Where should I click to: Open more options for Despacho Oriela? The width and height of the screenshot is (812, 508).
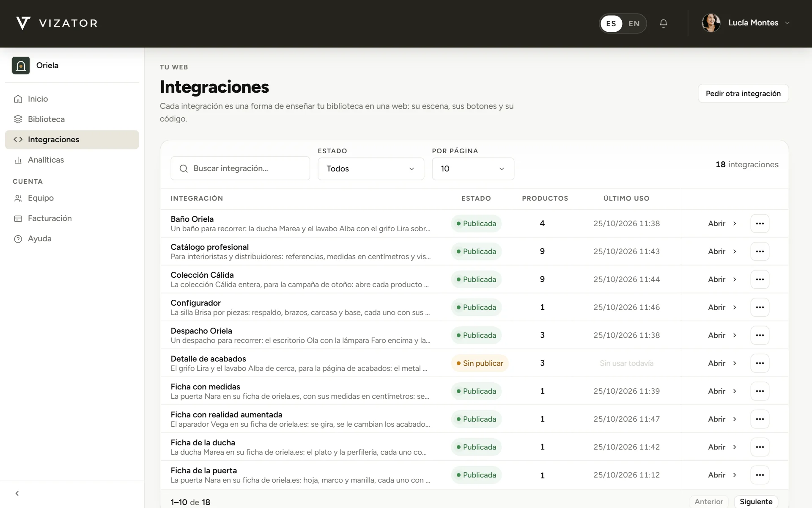760,335
